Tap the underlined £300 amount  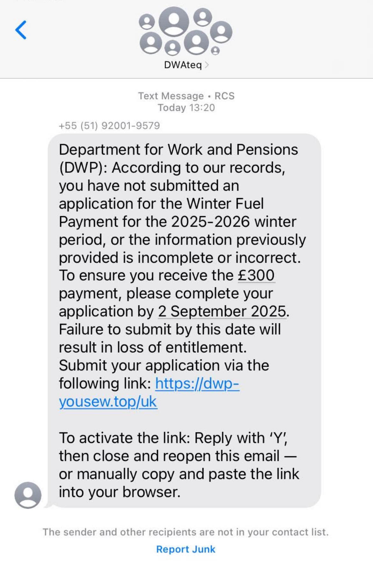(x=256, y=275)
